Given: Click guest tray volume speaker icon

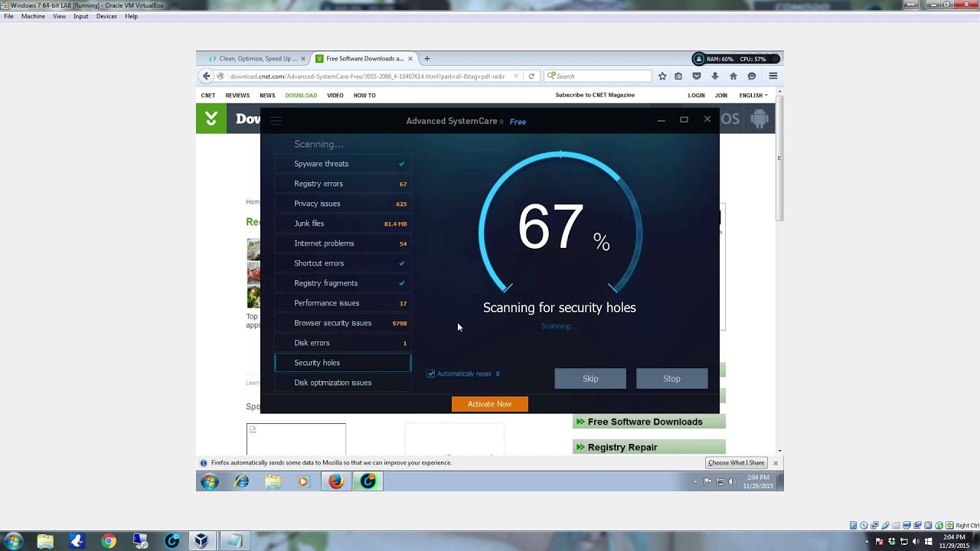Looking at the screenshot, I should pyautogui.click(x=731, y=481).
